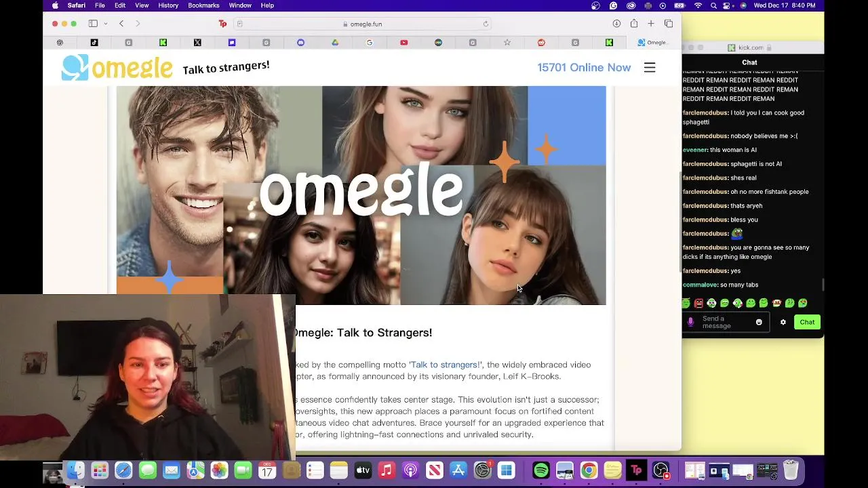Click the 'Talk to strangers!' header tagline

[226, 68]
